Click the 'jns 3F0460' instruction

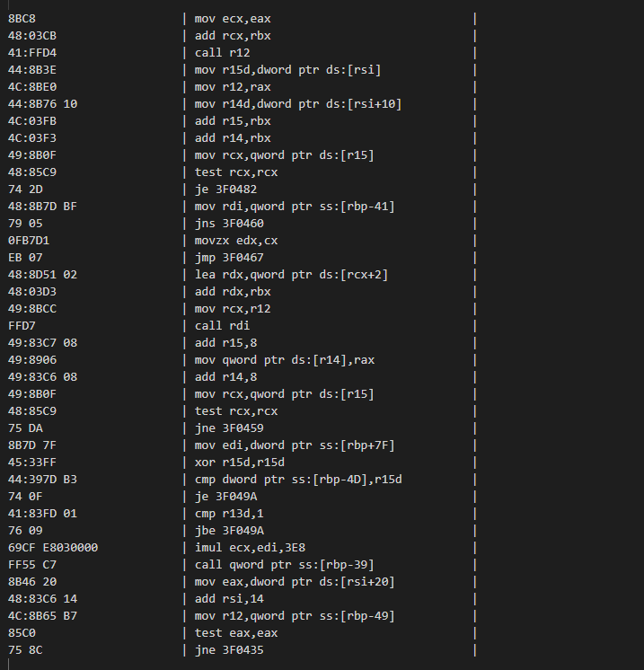point(229,224)
